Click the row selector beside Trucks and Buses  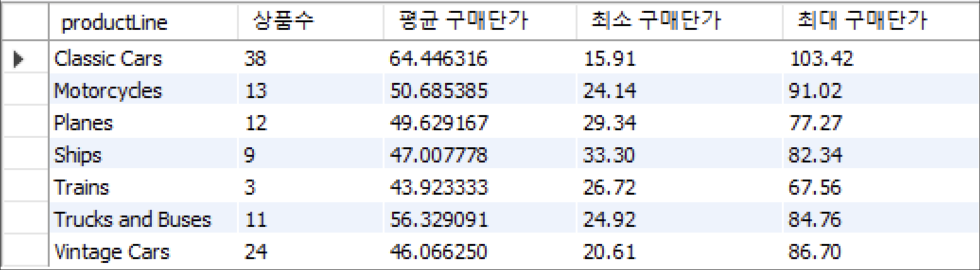coord(25,219)
